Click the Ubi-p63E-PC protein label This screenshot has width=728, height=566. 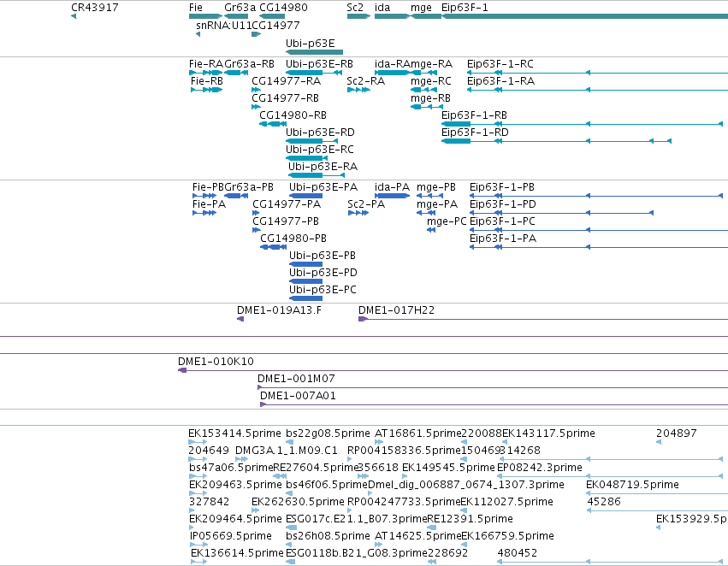point(323,290)
